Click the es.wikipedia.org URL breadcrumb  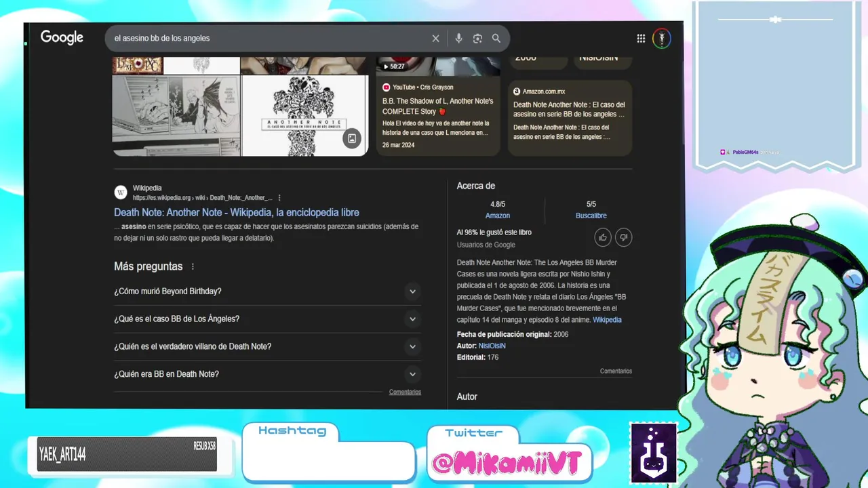coord(202,198)
